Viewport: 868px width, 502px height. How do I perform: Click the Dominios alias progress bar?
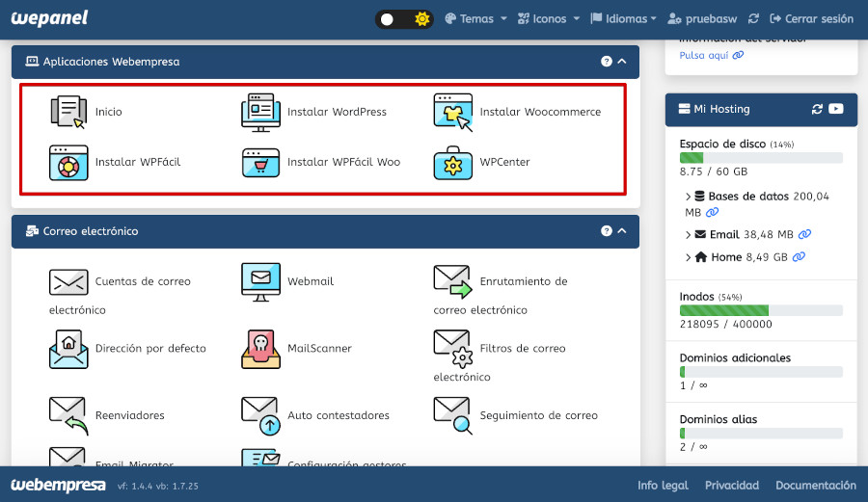(x=761, y=433)
